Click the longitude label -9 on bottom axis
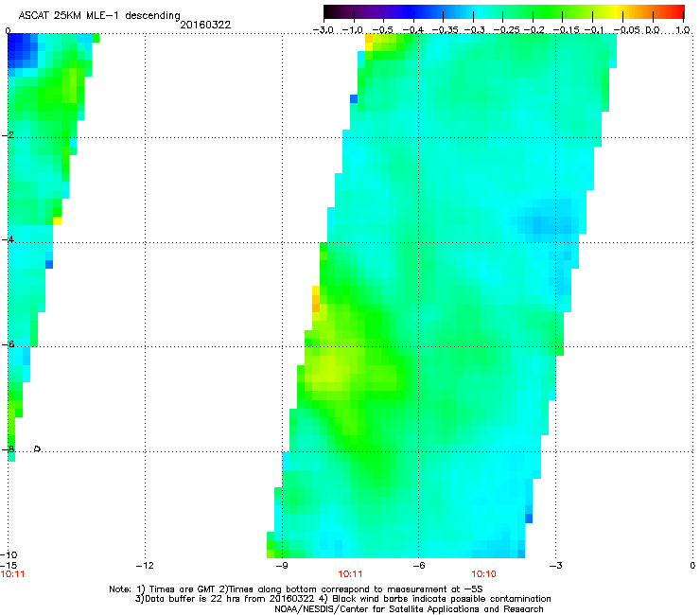This screenshot has height=615, width=700. click(281, 566)
